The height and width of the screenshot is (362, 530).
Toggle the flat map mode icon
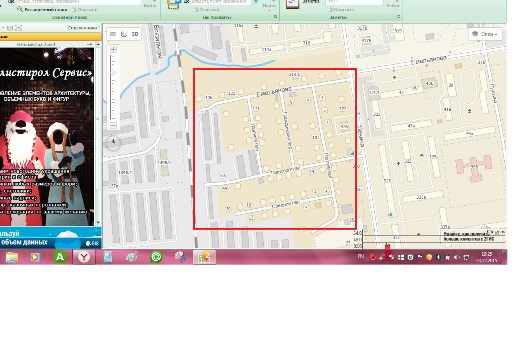(x=113, y=34)
